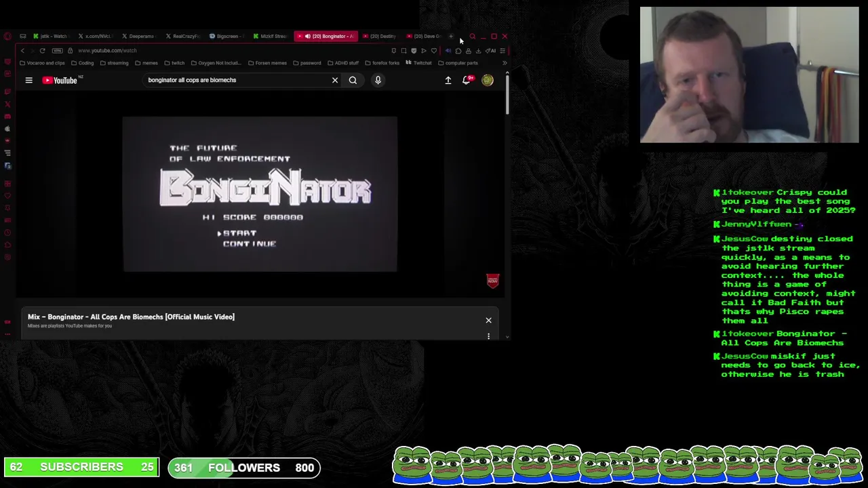
Task: Click the red channel watermark on video
Action: coord(492,281)
